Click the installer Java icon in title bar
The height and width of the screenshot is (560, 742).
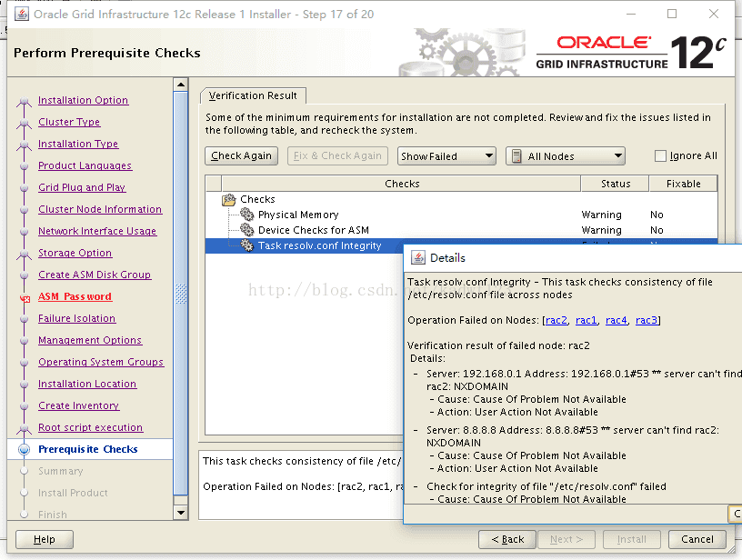(21, 15)
